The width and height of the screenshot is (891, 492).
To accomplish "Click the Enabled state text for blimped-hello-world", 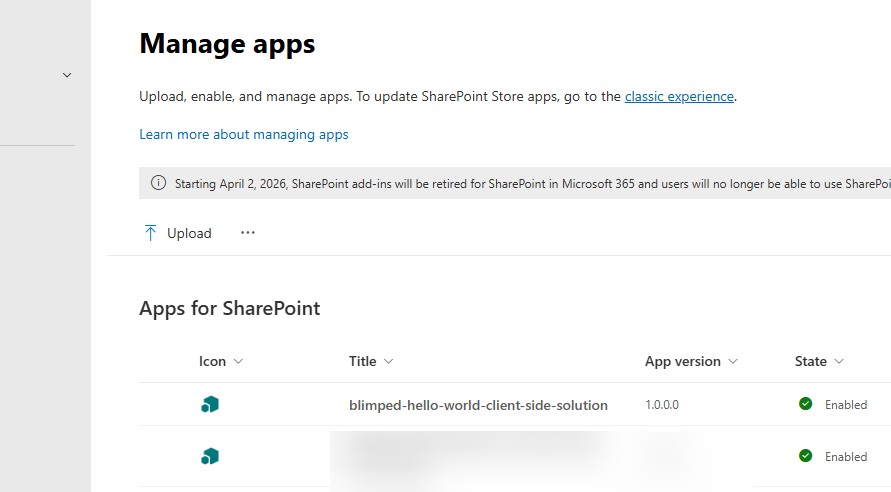I will [846, 405].
